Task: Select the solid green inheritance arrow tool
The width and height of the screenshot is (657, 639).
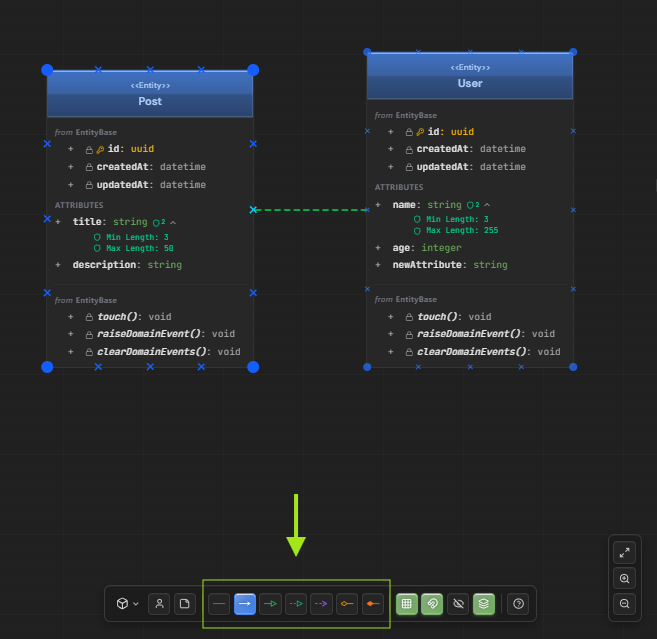Action: tap(270, 604)
